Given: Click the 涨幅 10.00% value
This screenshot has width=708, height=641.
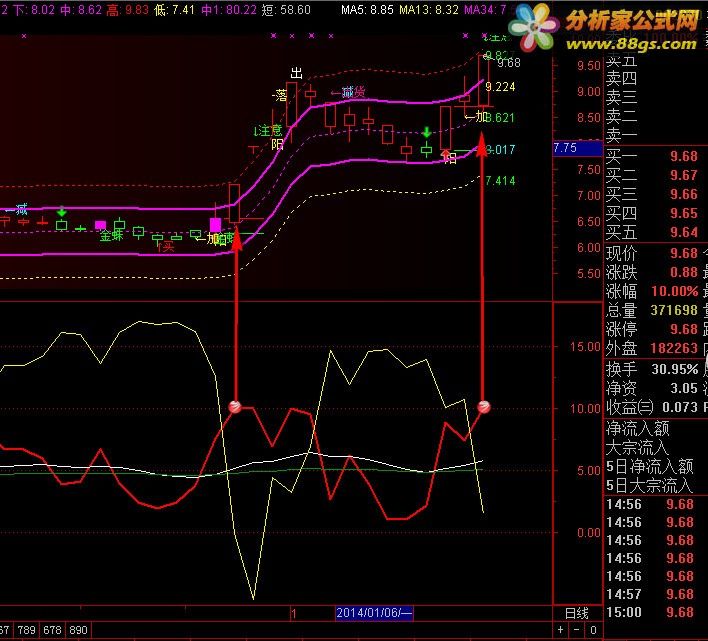Looking at the screenshot, I should point(675,291).
